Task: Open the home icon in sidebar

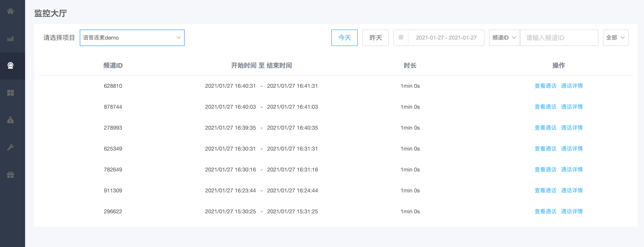Action: pyautogui.click(x=10, y=11)
